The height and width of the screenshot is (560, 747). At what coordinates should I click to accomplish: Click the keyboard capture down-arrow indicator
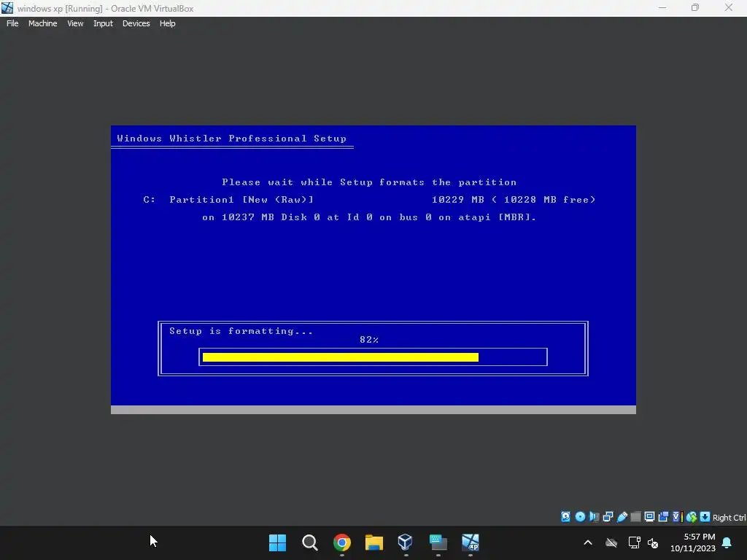(x=705, y=517)
